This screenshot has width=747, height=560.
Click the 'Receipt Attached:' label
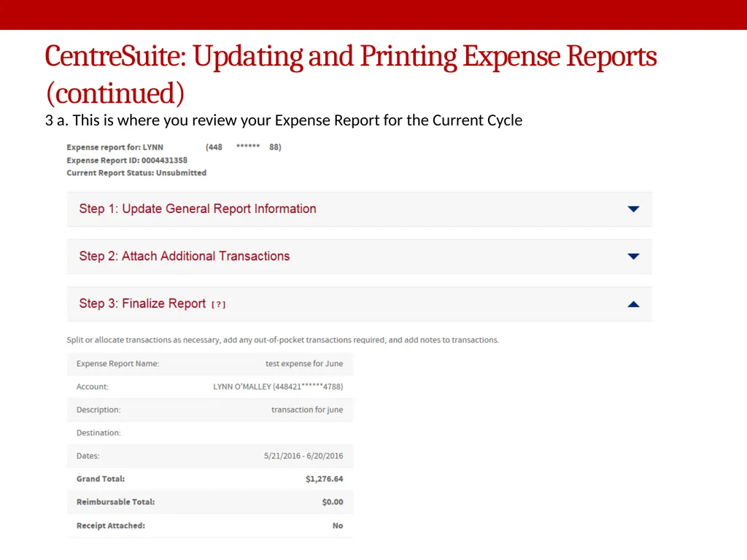pyautogui.click(x=111, y=526)
